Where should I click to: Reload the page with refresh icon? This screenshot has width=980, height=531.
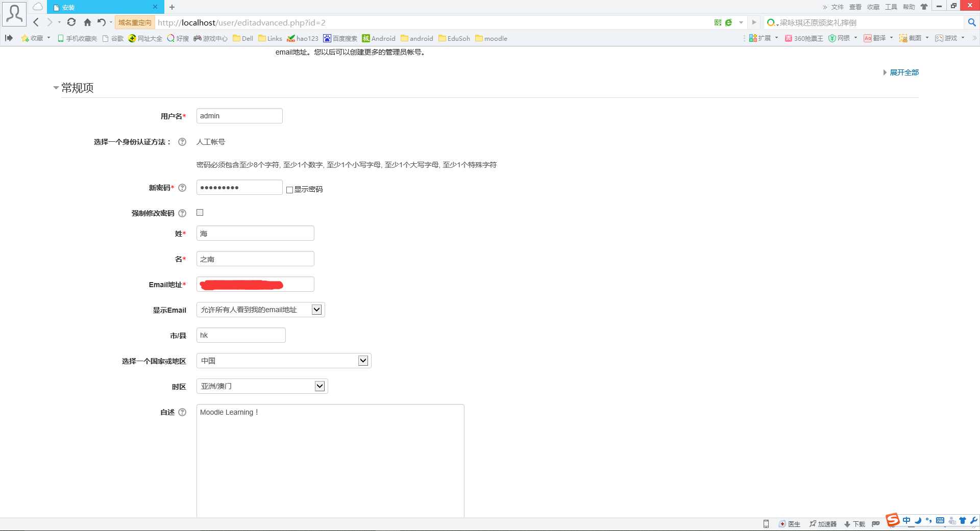click(71, 22)
